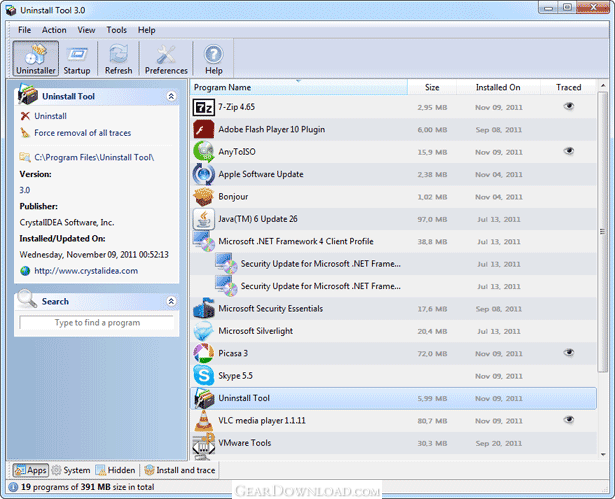Image resolution: width=615 pixels, height=499 pixels.
Task: Select the 7-Zip 4.65 program icon
Action: tap(203, 107)
